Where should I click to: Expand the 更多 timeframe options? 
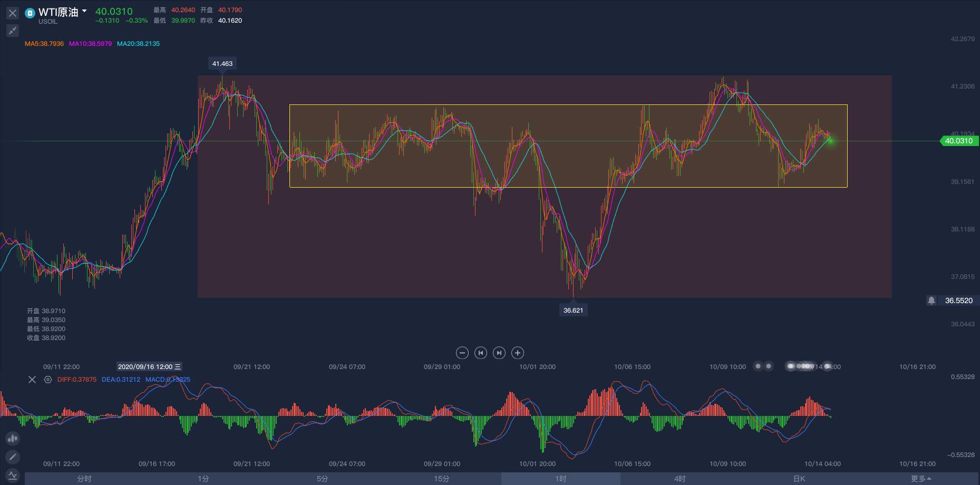tap(920, 479)
